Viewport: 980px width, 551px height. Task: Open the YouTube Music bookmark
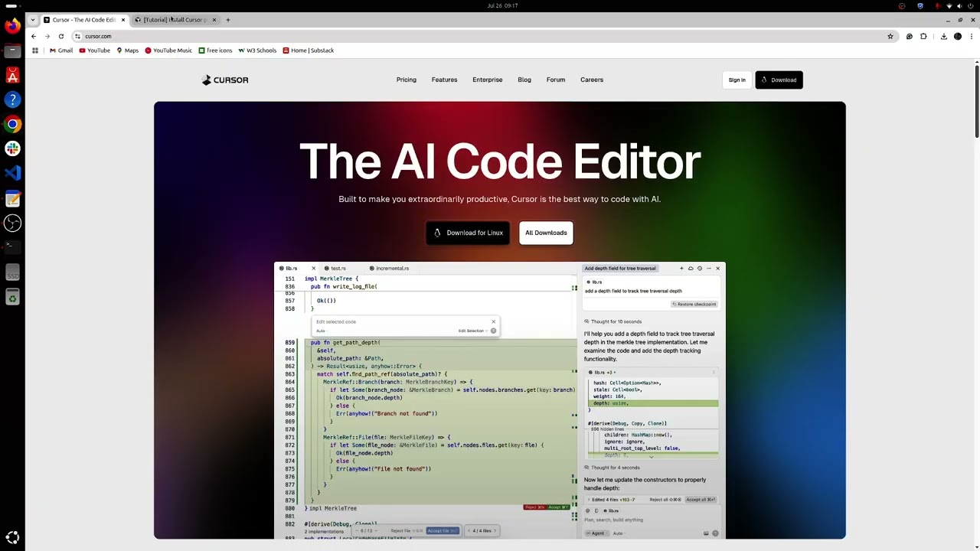(168, 51)
